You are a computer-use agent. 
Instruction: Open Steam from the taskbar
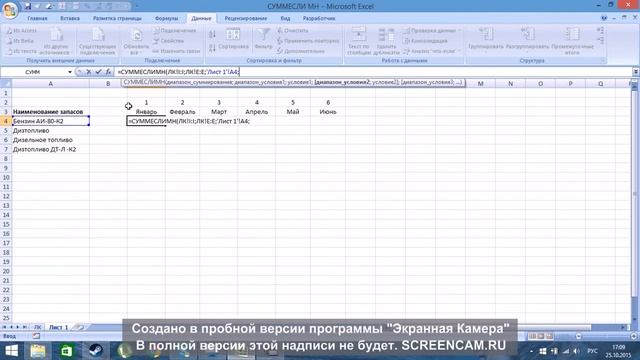click(x=96, y=351)
